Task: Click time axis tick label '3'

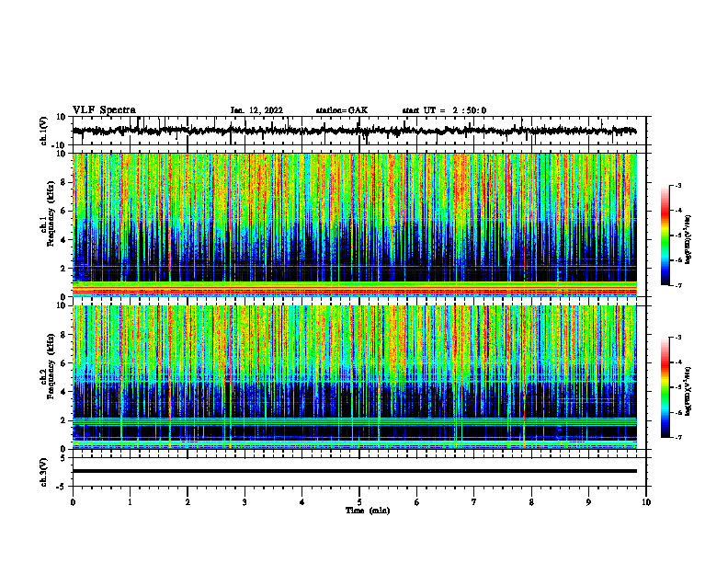Action: point(245,502)
